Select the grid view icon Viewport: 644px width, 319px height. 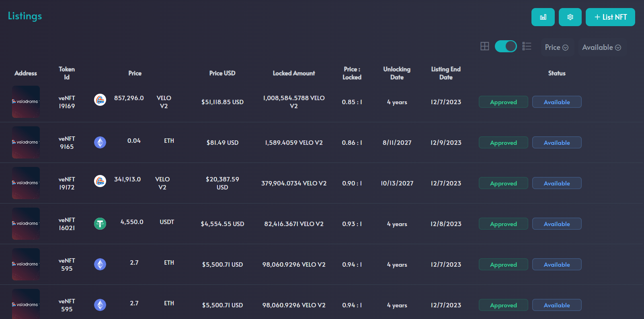pos(485,46)
